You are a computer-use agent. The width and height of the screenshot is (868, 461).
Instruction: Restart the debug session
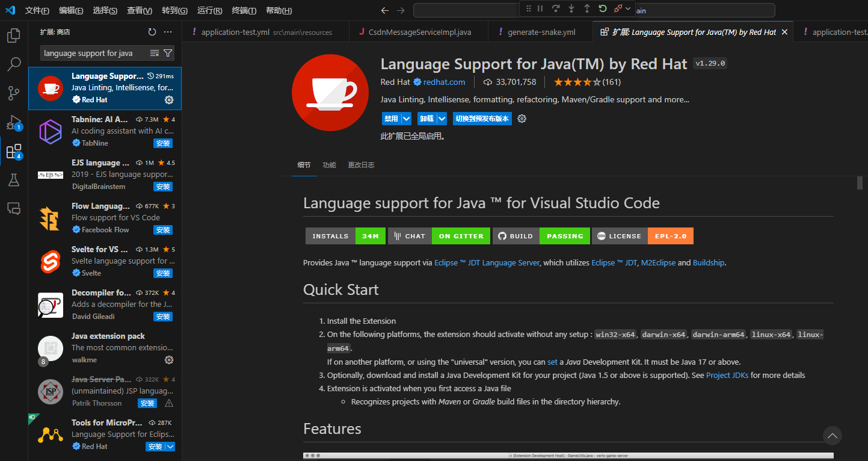tap(603, 8)
